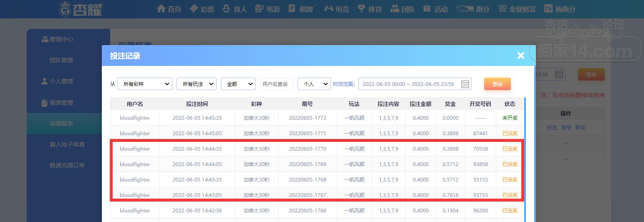
Task: Click the orange 查询 button in dialog
Action: coord(498,84)
